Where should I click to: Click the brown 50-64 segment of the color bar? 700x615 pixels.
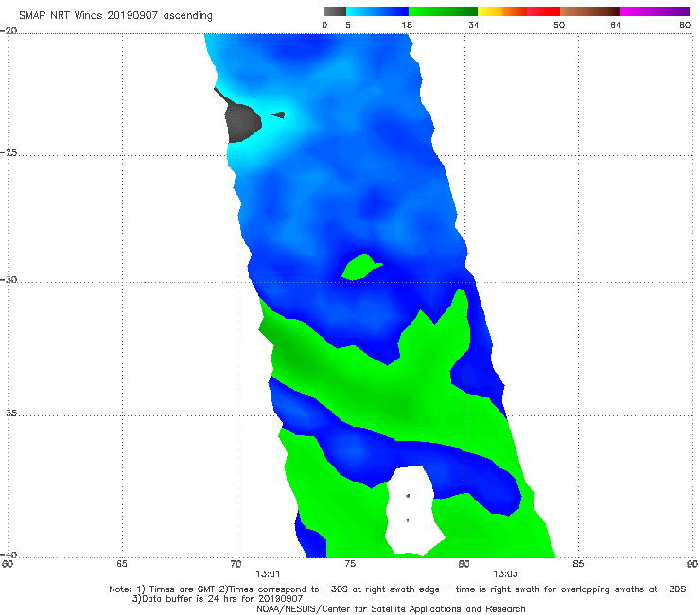[589, 11]
